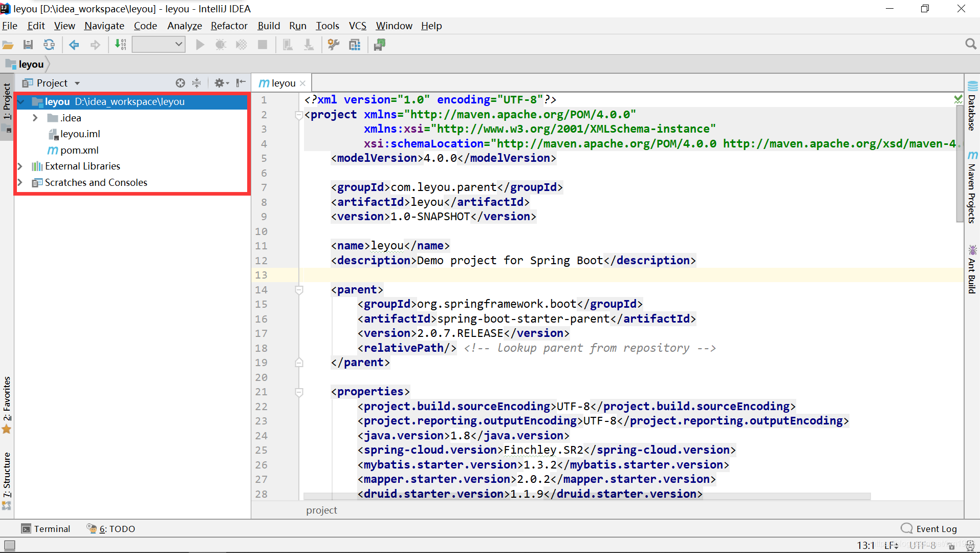This screenshot has height=553, width=980.
Task: Click the Run with Coverage icon
Action: point(242,45)
